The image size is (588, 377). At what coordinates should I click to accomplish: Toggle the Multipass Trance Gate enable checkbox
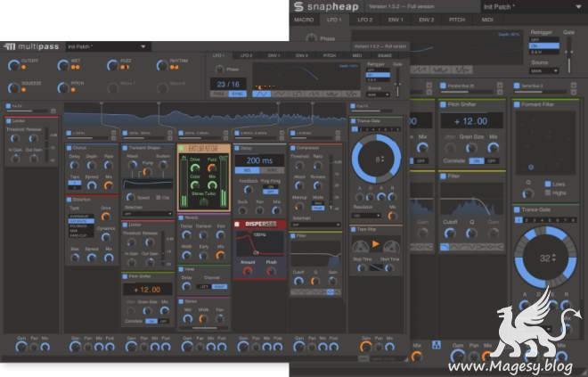(353, 121)
